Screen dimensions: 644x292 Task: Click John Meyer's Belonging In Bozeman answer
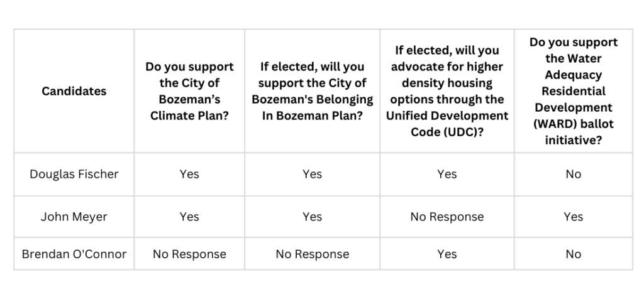tap(313, 217)
